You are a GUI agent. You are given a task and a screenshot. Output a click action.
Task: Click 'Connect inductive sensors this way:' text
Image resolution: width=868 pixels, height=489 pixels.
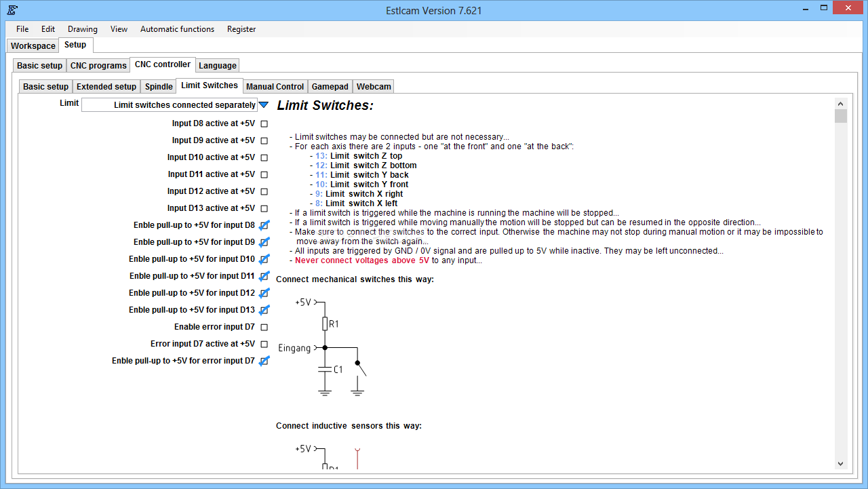click(x=349, y=426)
